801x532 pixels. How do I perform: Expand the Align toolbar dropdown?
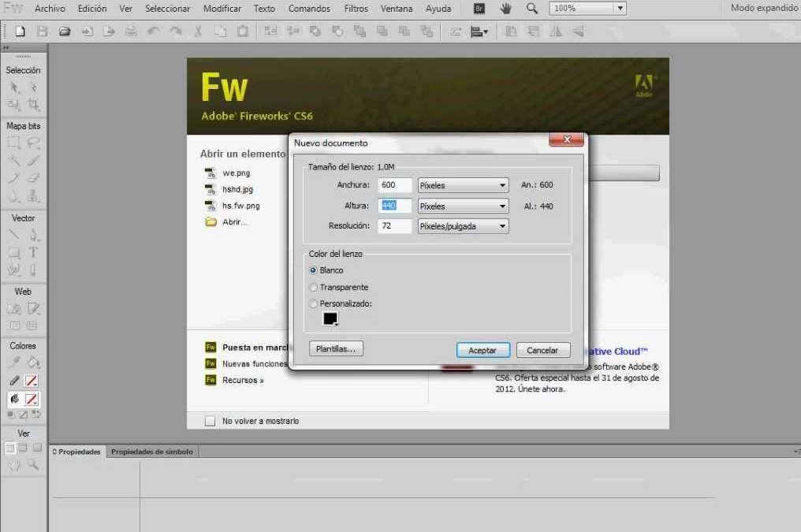pos(479,32)
